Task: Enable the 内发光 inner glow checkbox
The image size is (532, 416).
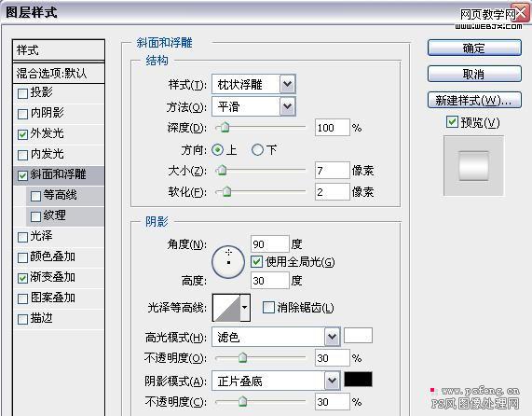Action: tap(22, 155)
